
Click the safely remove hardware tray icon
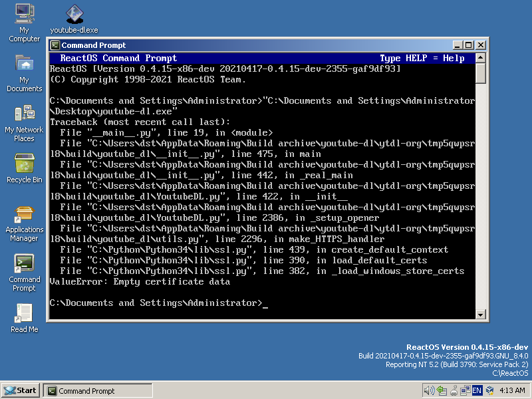441,390
